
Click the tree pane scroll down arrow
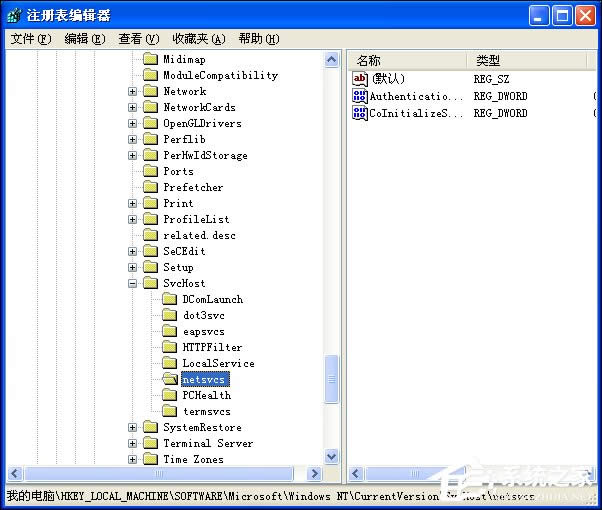pyautogui.click(x=331, y=457)
